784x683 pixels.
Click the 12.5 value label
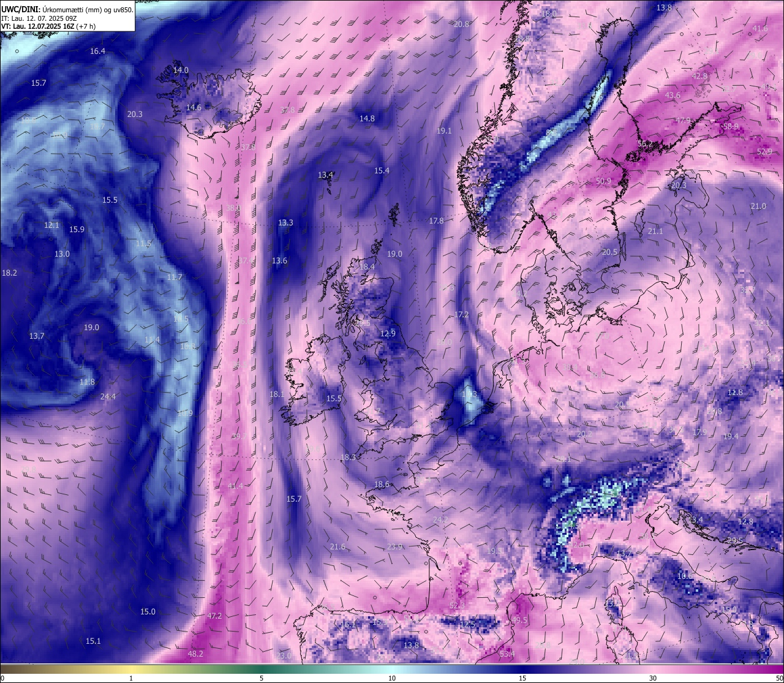[467, 625]
